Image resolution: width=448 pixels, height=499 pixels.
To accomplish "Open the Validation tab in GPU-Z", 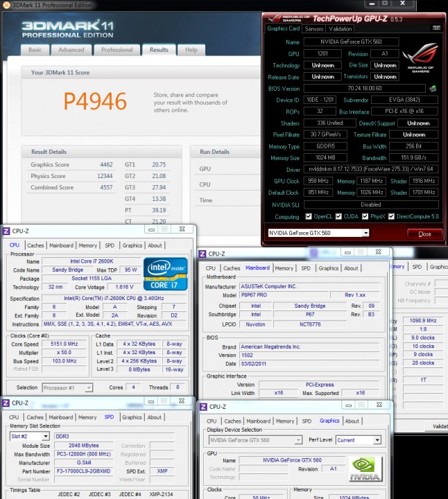I will [x=340, y=29].
